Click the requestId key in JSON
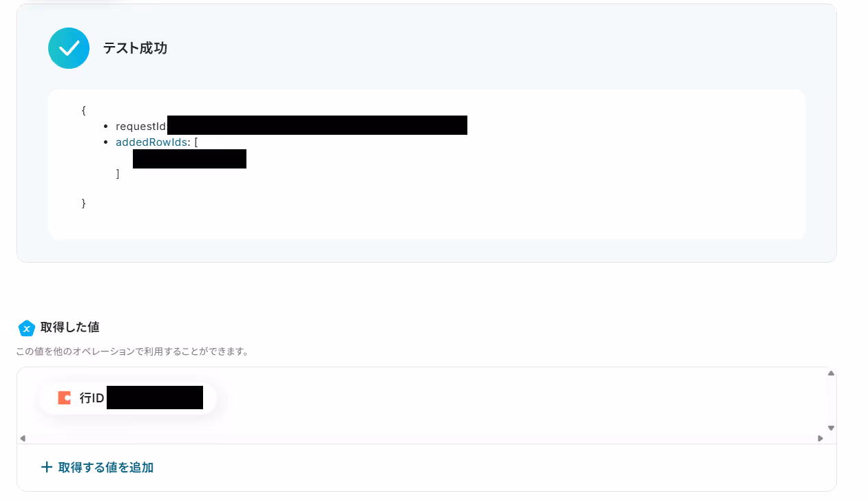The image size is (868, 500). pyautogui.click(x=141, y=127)
